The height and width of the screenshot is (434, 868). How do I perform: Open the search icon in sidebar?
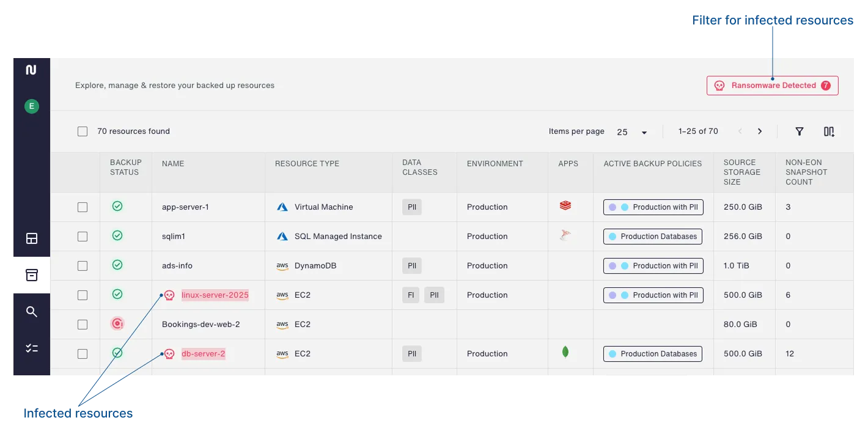coord(32,312)
